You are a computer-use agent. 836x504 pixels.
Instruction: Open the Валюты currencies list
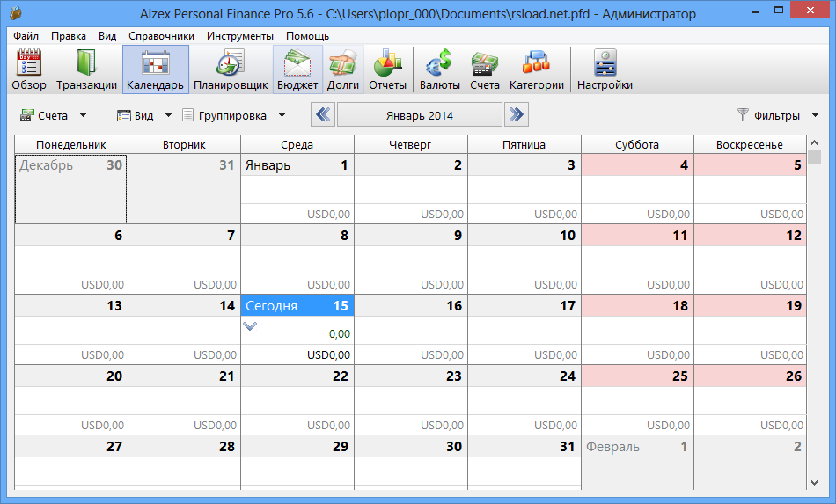tap(440, 69)
